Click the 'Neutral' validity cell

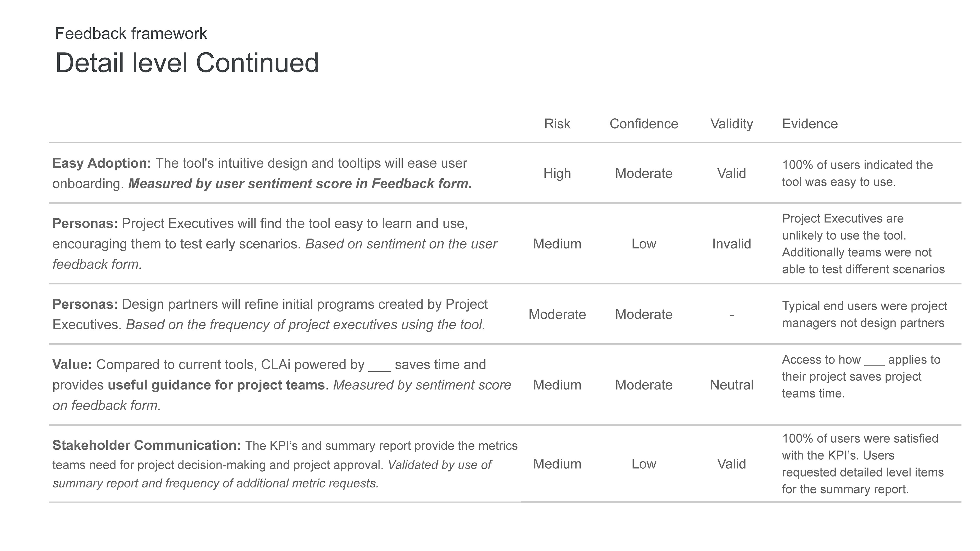[x=731, y=385]
